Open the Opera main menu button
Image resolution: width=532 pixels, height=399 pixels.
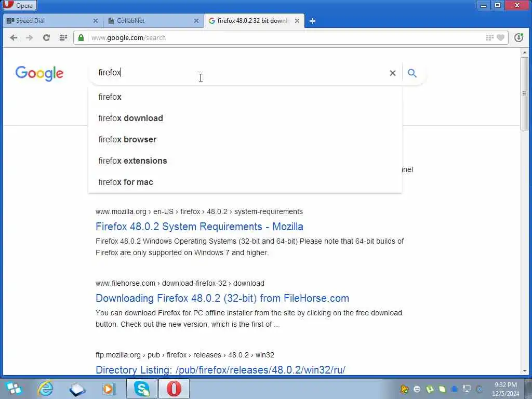tap(19, 5)
